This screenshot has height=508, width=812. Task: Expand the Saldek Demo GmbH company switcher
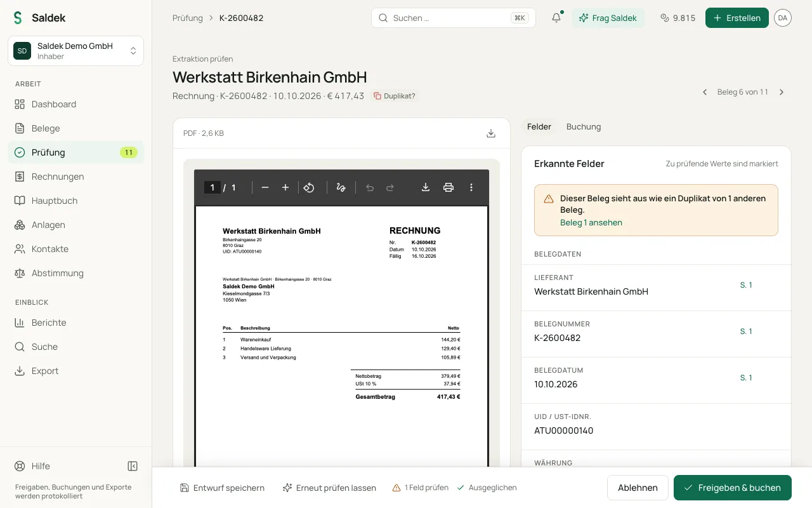[x=75, y=51]
